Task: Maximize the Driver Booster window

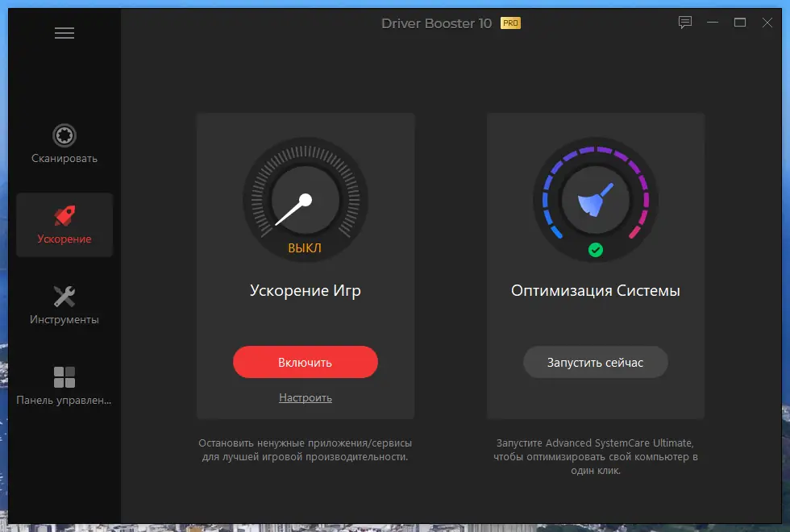Action: pos(740,23)
